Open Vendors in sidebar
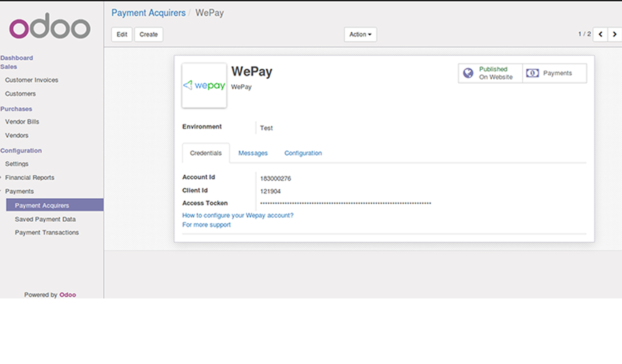This screenshot has width=622, height=364. (x=17, y=135)
